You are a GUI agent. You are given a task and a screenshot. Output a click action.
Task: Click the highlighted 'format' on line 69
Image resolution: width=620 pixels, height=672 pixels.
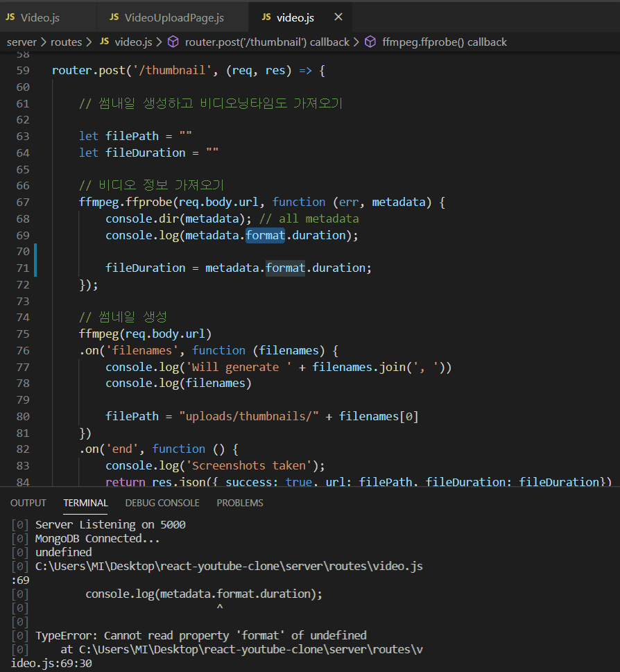pos(266,235)
